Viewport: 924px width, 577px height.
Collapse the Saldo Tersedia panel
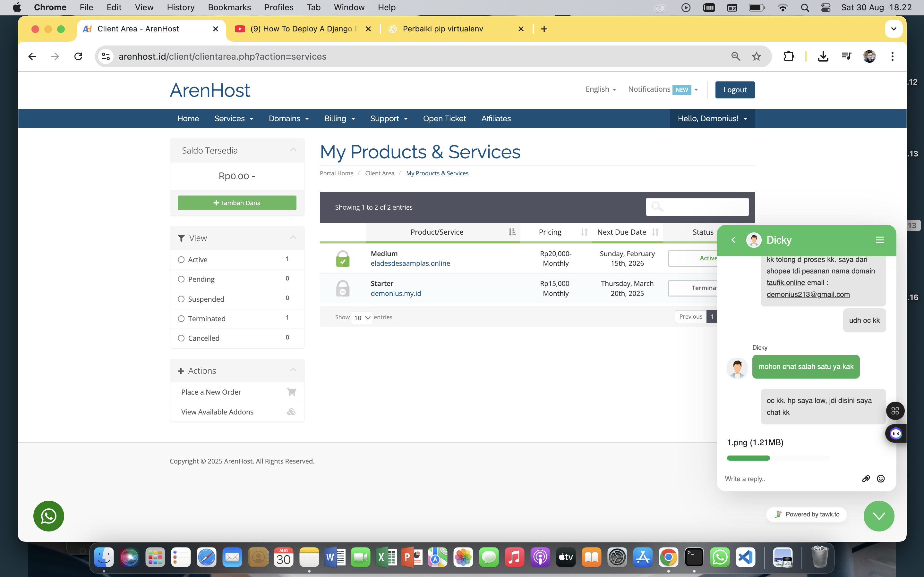click(x=293, y=150)
